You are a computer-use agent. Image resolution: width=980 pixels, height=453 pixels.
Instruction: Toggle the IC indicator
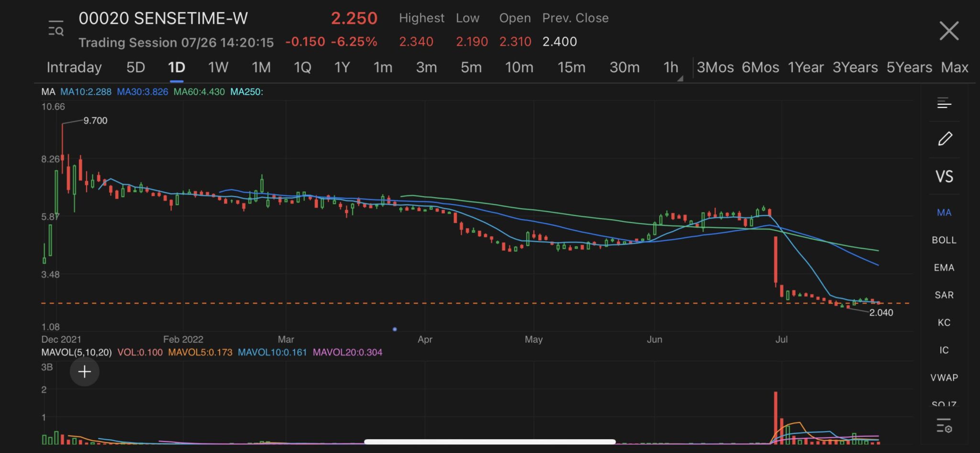944,350
